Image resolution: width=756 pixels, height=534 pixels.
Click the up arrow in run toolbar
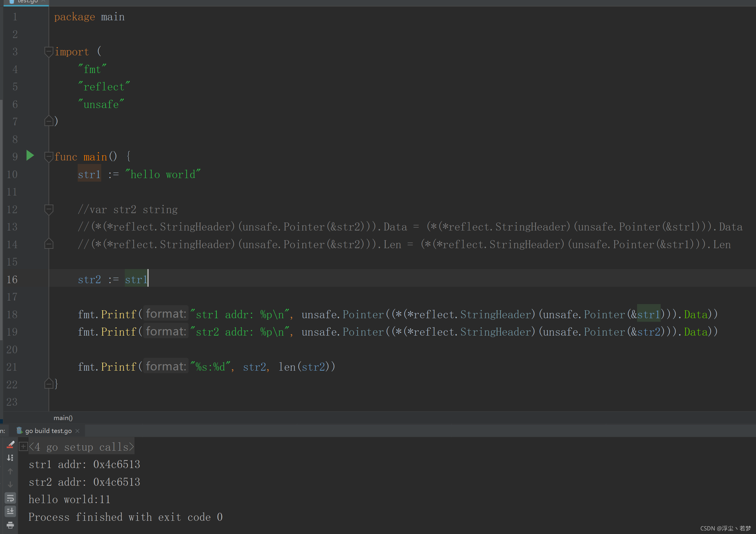click(x=10, y=471)
